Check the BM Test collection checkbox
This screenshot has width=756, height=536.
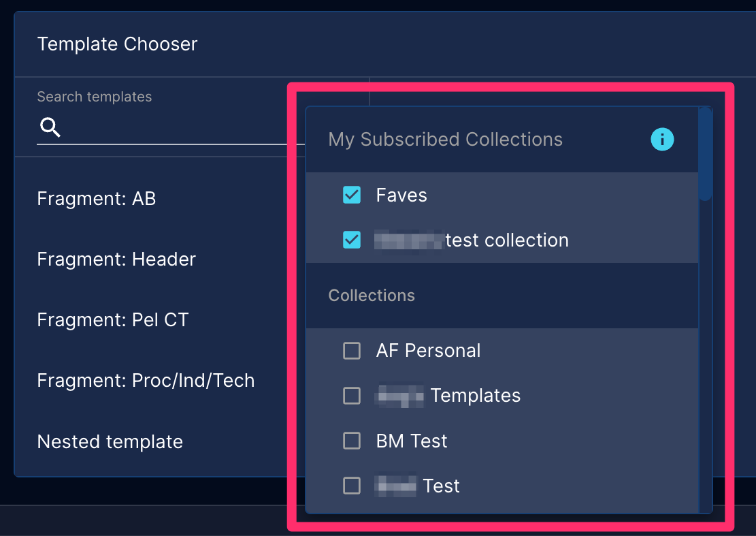pos(352,441)
